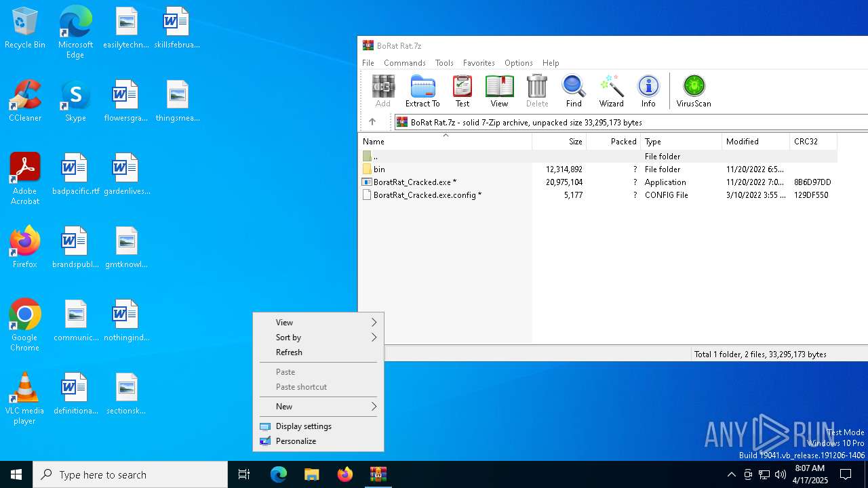Click the Find magnifier toolbar icon
Image resolution: width=868 pixels, height=488 pixels.
tap(574, 91)
